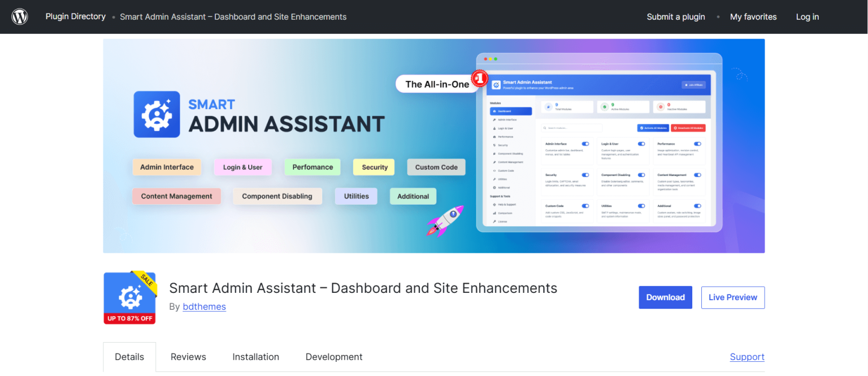Viewport: 868px width, 376px height.
Task: Click the Search modules field in the mockup
Action: pos(571,128)
